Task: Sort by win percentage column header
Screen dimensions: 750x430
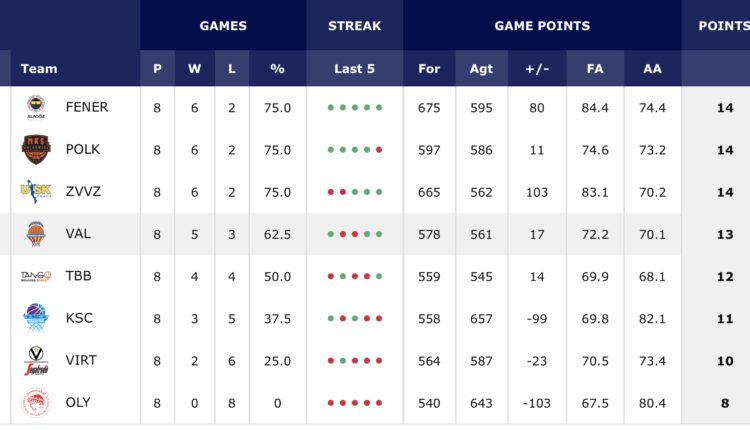Action: 277,69
